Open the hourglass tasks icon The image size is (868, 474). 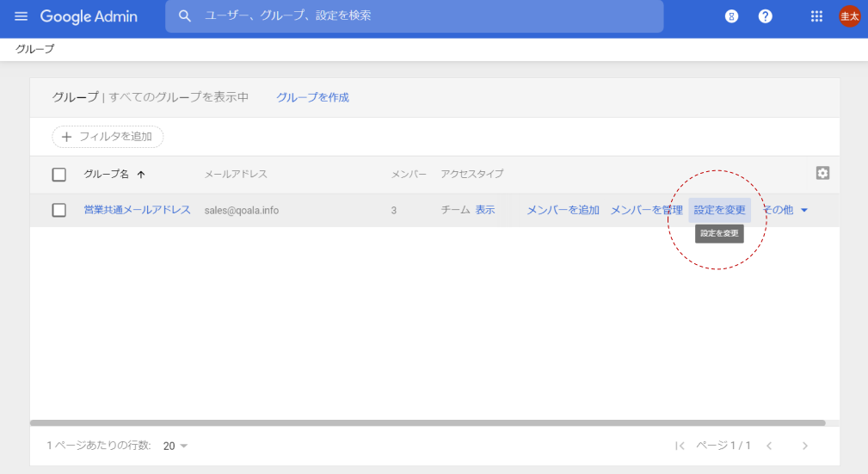click(x=731, y=16)
